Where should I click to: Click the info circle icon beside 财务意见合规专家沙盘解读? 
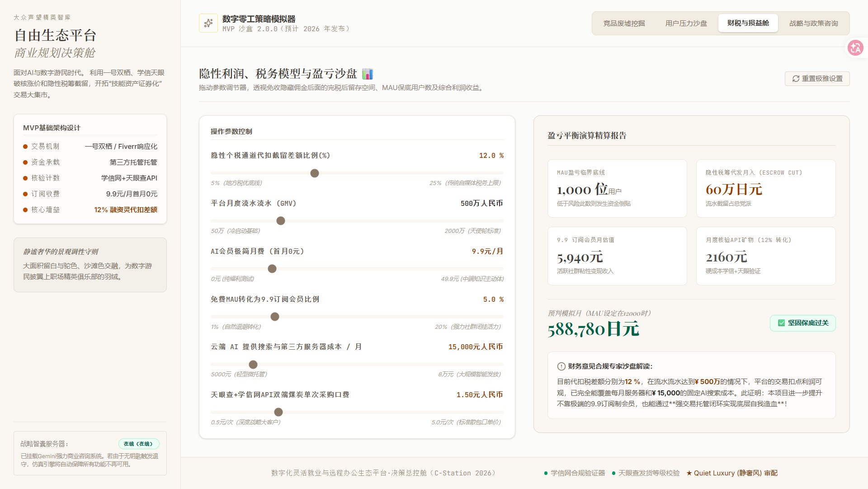[561, 366]
